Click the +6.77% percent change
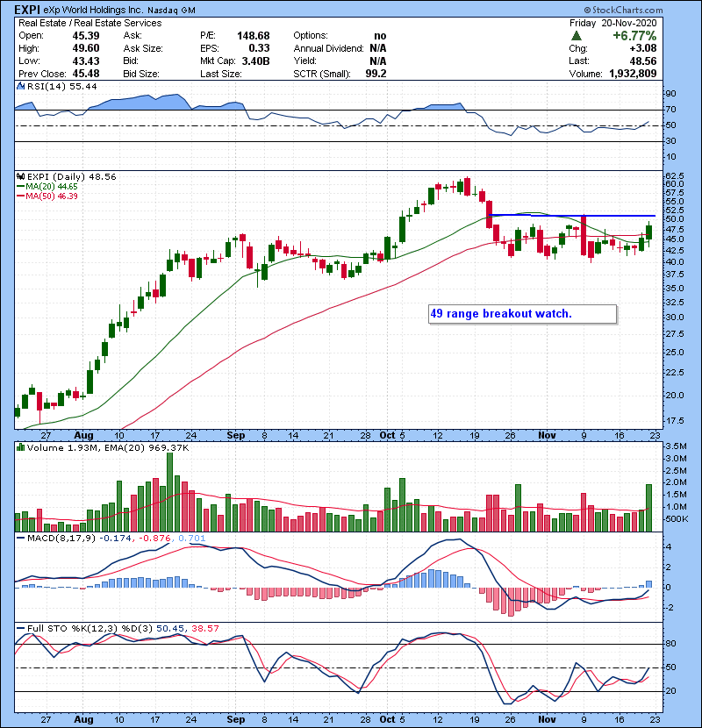702x728 pixels. 634,36
